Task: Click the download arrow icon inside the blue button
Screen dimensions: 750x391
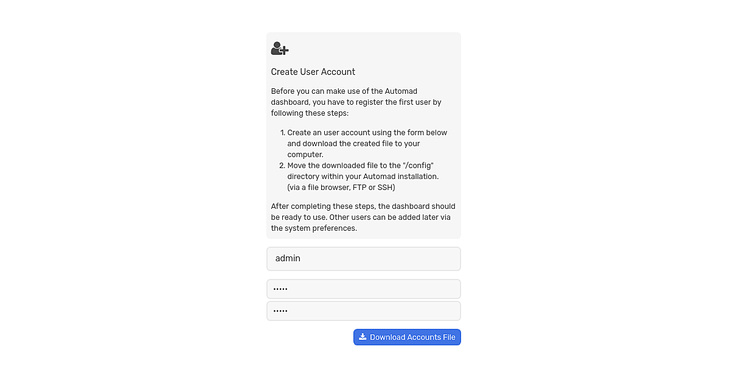Action: (x=363, y=336)
